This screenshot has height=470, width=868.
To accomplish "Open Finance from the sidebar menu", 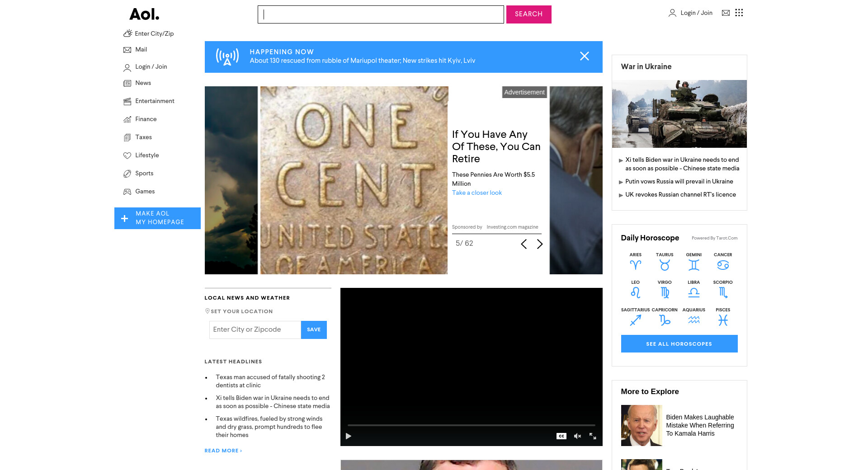I will (x=146, y=119).
